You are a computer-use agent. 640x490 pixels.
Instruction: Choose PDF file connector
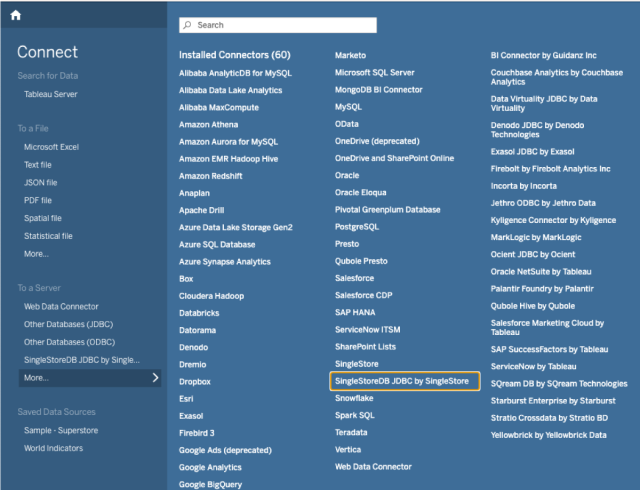pyautogui.click(x=38, y=200)
